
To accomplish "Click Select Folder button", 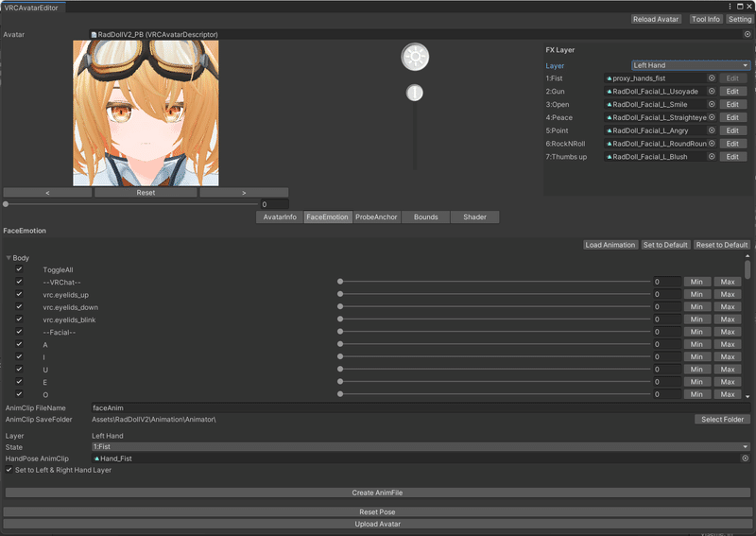I will pos(722,419).
